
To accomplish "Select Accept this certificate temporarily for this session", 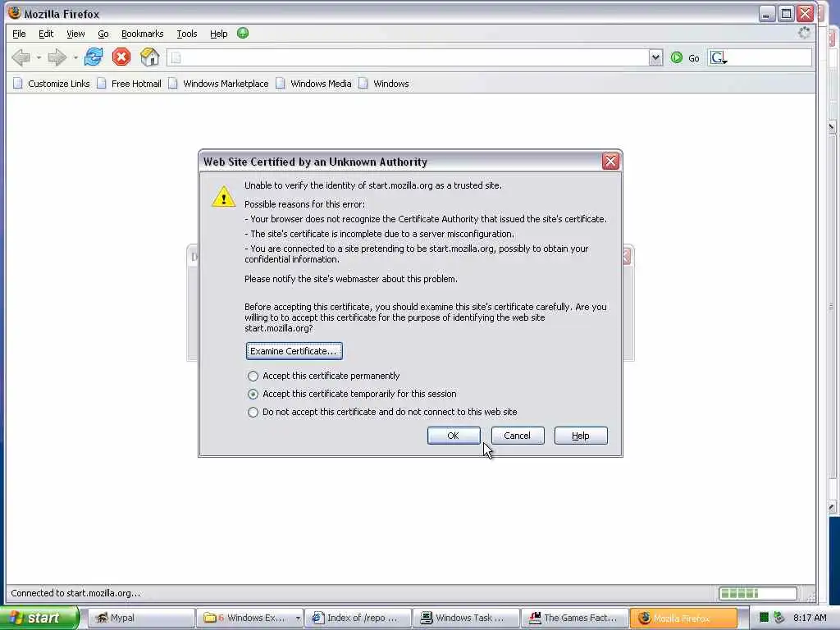I will coord(253,395).
